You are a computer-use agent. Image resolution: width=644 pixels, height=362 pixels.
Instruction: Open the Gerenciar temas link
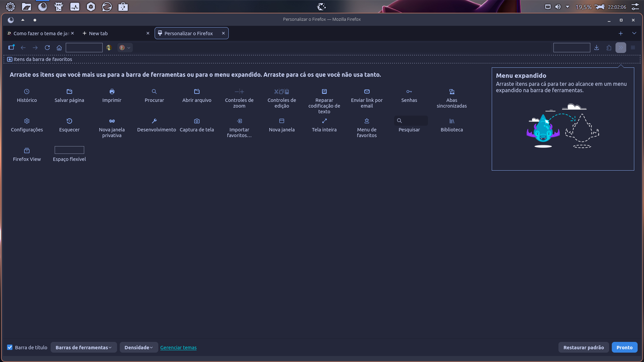pos(178,348)
